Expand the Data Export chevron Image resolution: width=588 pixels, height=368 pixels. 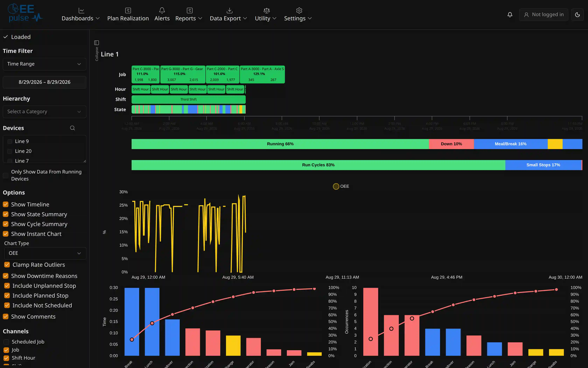(245, 18)
